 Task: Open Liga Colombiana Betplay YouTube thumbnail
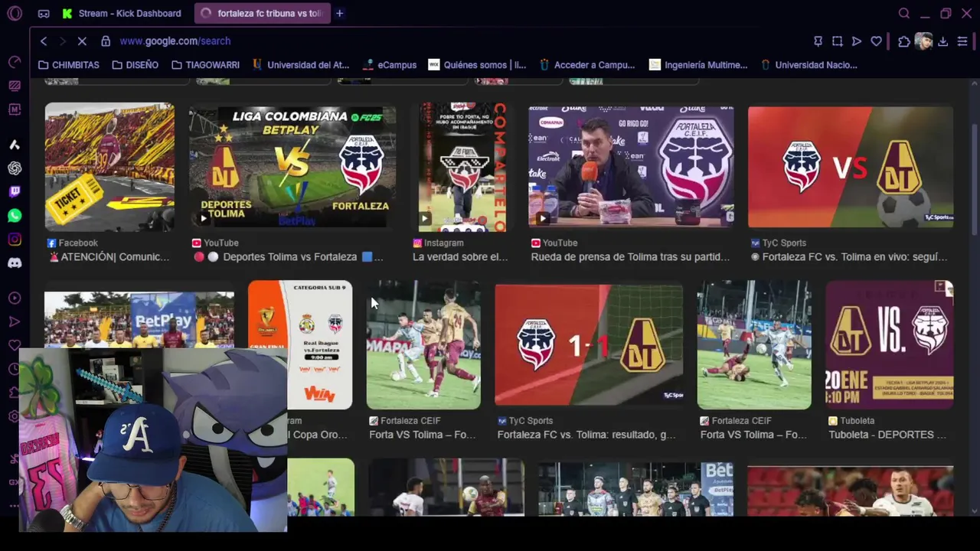(x=292, y=167)
